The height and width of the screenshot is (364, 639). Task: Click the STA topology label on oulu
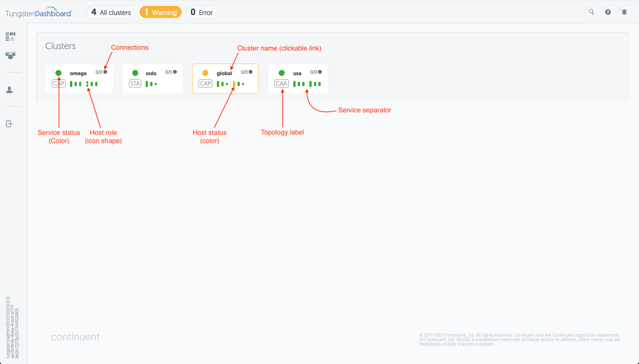pos(135,83)
